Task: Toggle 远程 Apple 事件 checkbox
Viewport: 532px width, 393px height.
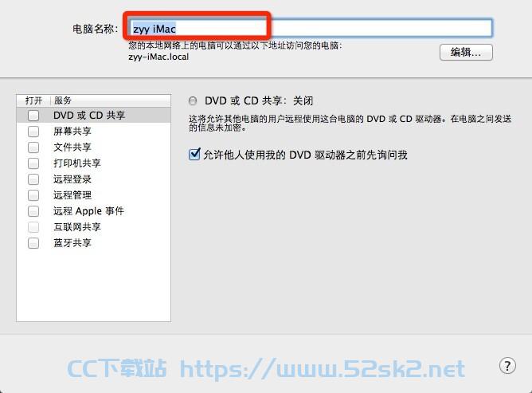Action: point(33,211)
